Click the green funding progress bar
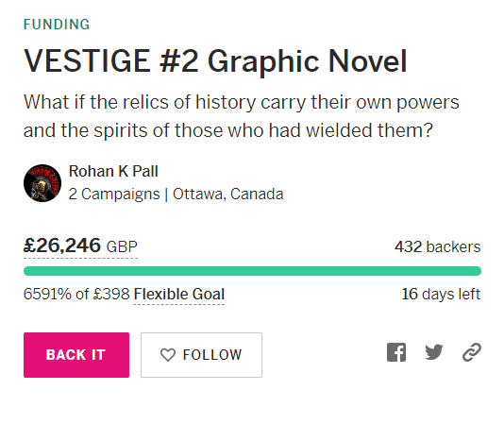The height and width of the screenshot is (424, 504). point(252,271)
